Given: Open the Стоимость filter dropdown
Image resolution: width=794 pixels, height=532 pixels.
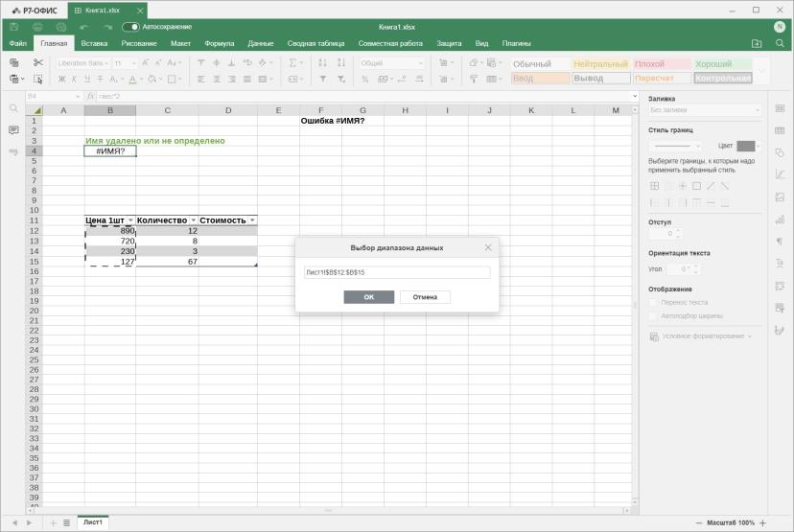Looking at the screenshot, I should click(252, 220).
